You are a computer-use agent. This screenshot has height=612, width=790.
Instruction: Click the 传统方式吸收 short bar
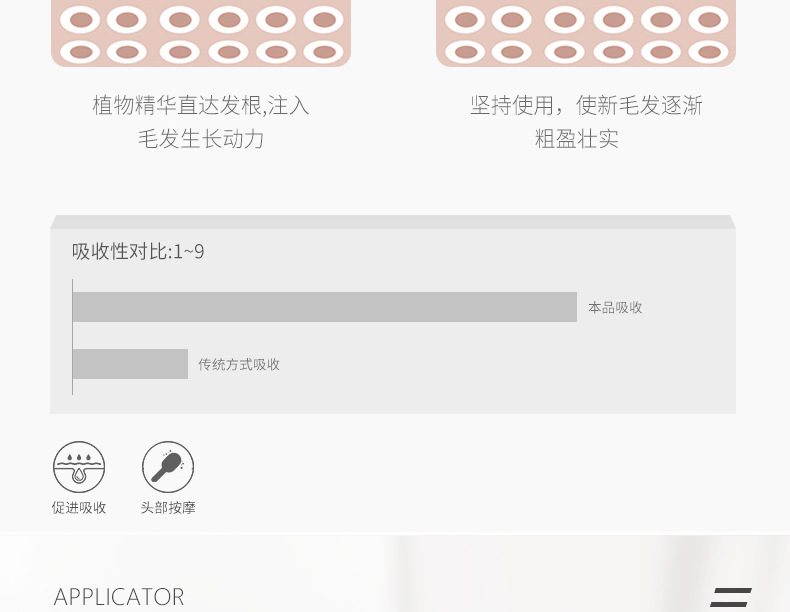(130, 364)
